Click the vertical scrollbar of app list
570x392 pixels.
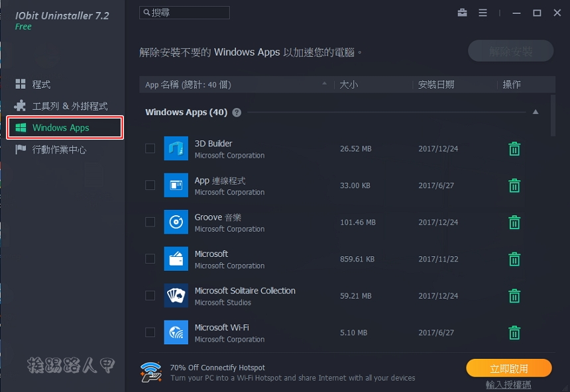point(553,115)
